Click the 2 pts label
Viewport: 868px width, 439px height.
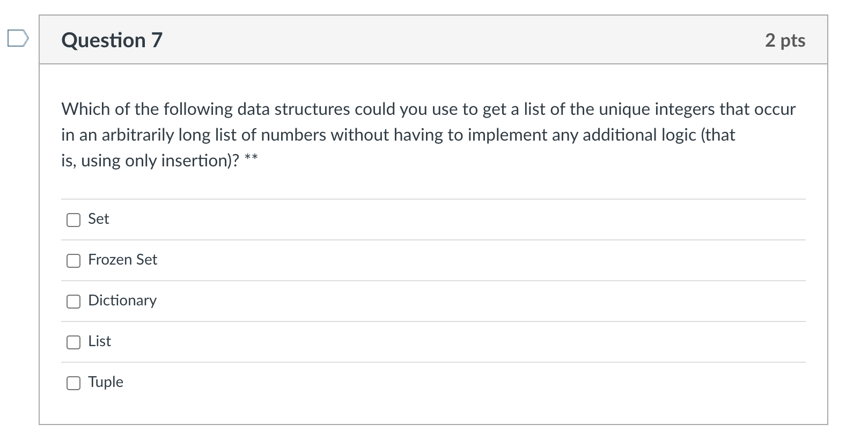[785, 40]
